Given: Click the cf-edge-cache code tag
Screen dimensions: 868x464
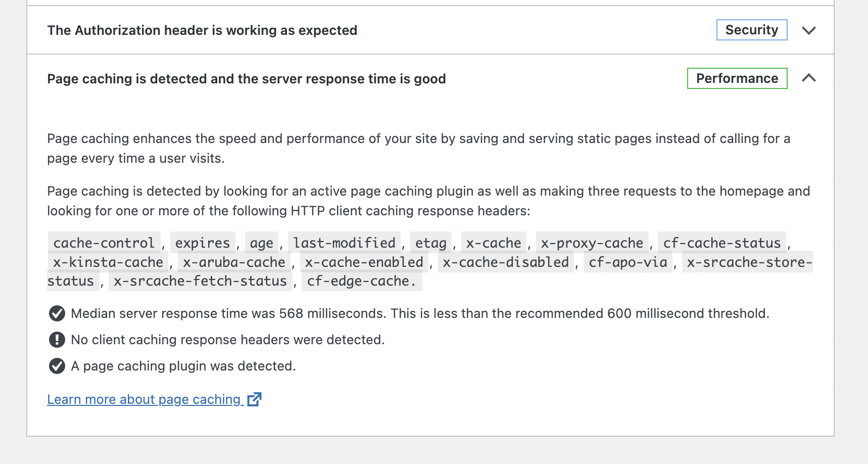Looking at the screenshot, I should (362, 281).
